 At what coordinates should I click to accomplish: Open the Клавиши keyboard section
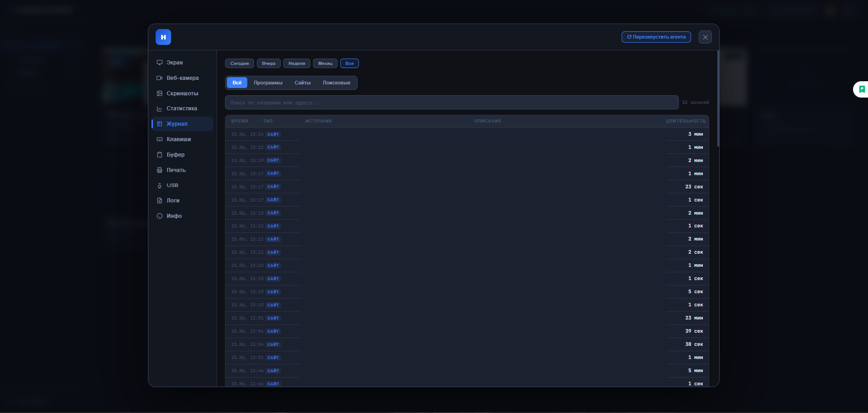coord(182,139)
